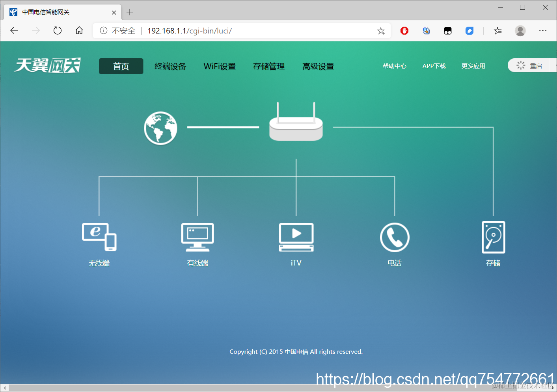Screen dimensions: 557x392
Task: Add the page to favorites via the star
Action: click(x=380, y=30)
